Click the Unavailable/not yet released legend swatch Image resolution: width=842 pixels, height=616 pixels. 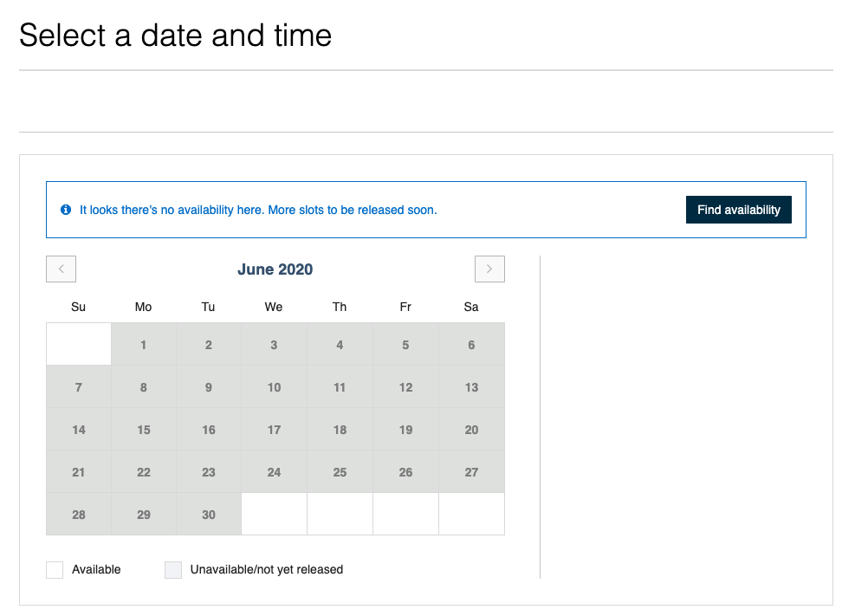tap(173, 570)
